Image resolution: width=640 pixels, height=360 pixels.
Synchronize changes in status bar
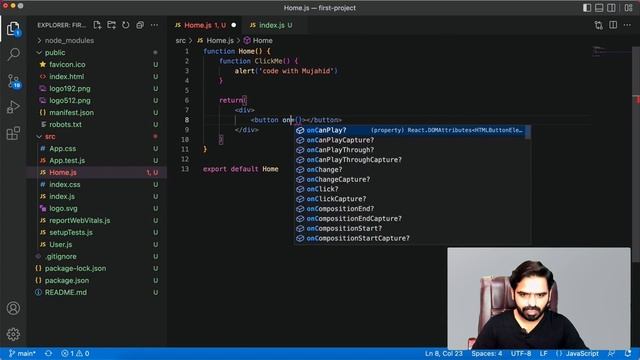coord(48,353)
